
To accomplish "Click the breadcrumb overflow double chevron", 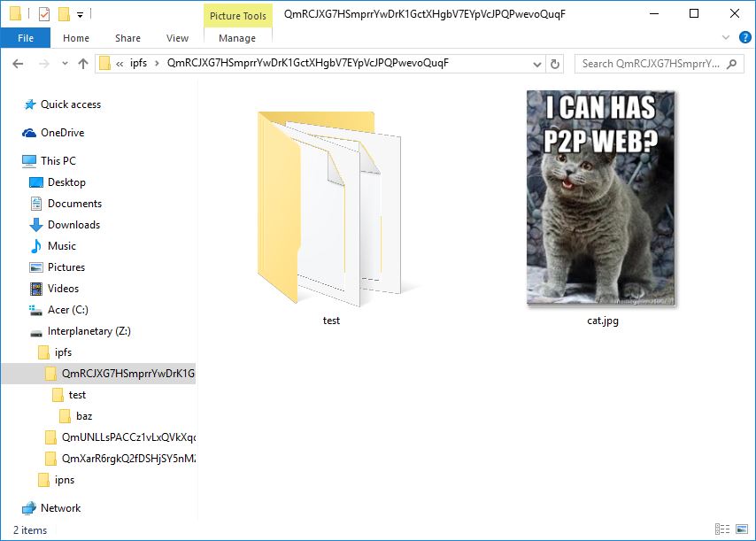I will 120,64.
